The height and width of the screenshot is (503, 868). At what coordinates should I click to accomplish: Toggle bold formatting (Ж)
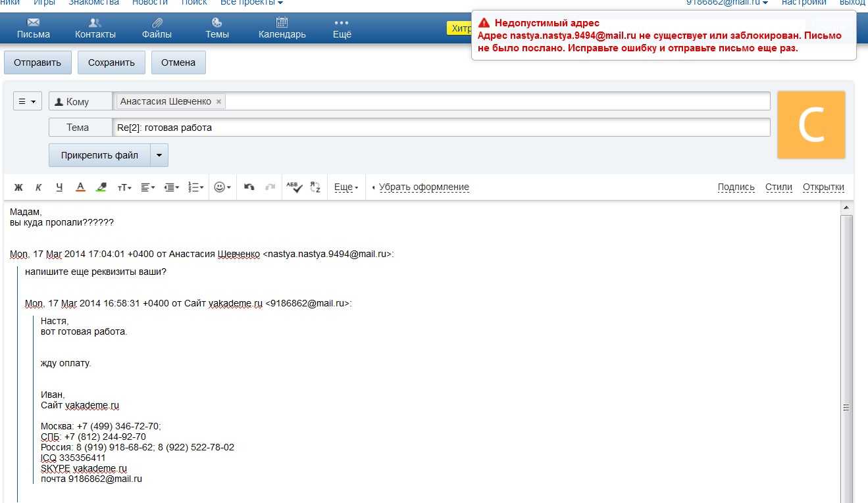[18, 187]
